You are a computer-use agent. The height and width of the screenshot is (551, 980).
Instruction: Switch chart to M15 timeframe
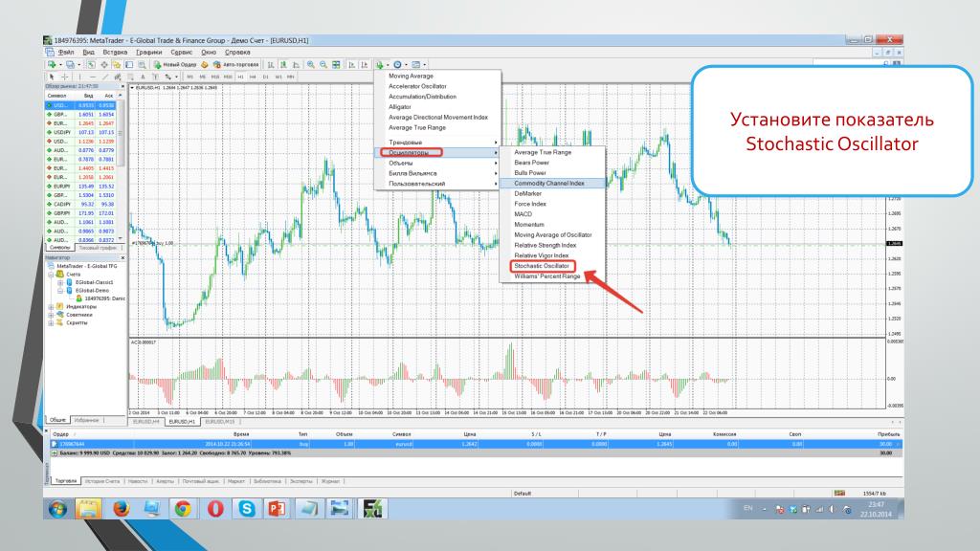pyautogui.click(x=215, y=77)
